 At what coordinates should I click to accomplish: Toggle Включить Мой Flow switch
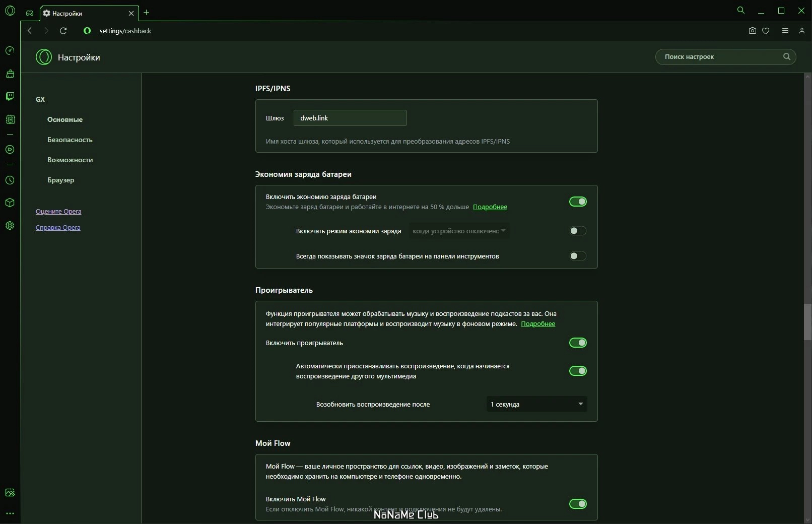[x=578, y=504]
